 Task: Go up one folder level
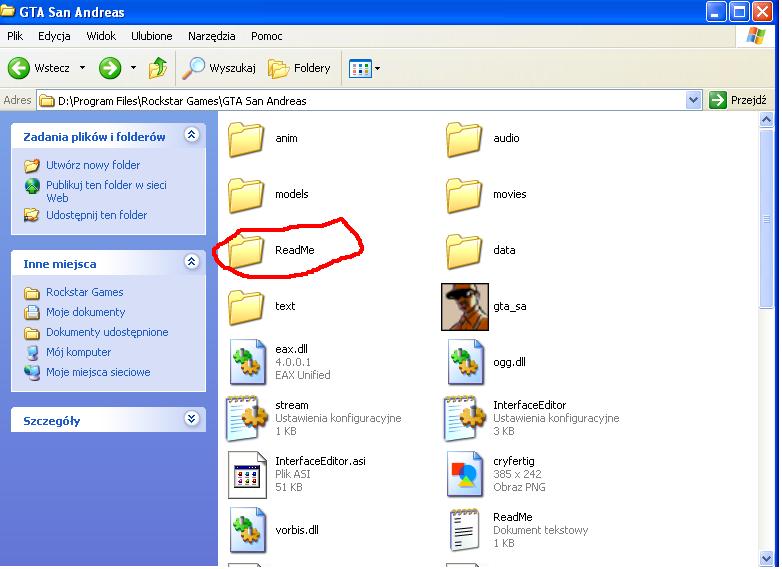[158, 68]
